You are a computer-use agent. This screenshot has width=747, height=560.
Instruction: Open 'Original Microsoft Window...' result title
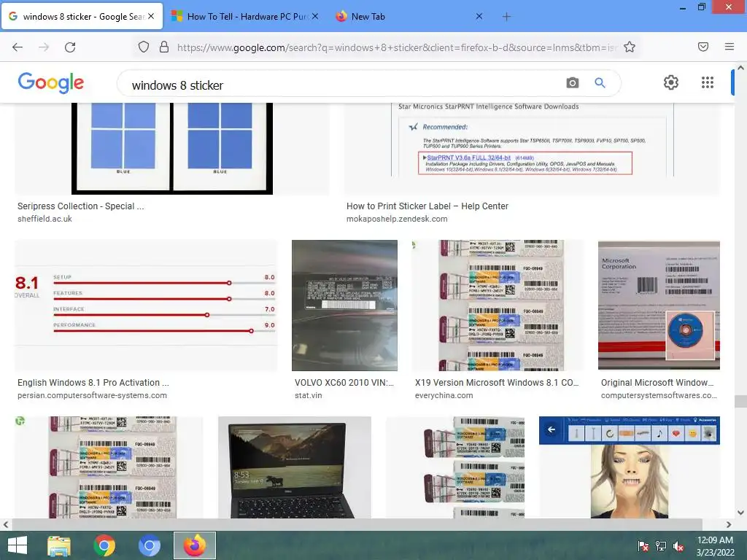tap(657, 383)
